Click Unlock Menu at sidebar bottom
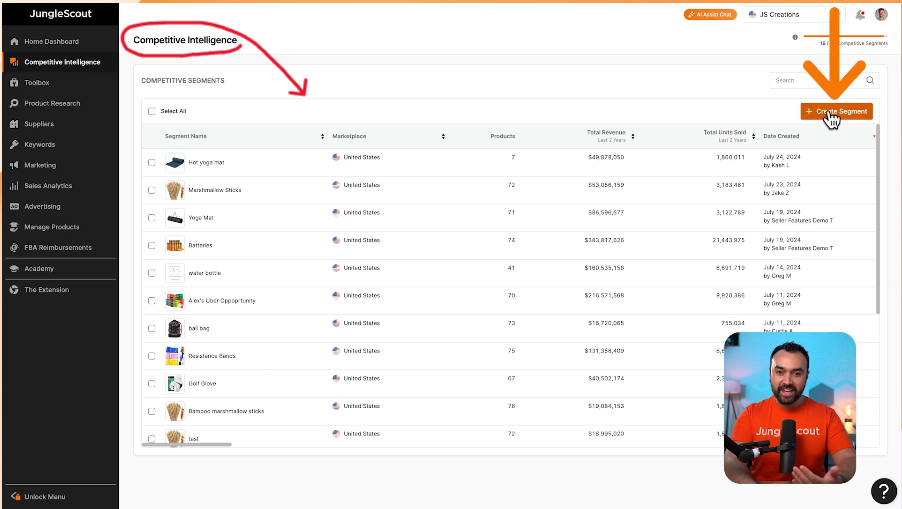This screenshot has width=902, height=509. tap(45, 496)
